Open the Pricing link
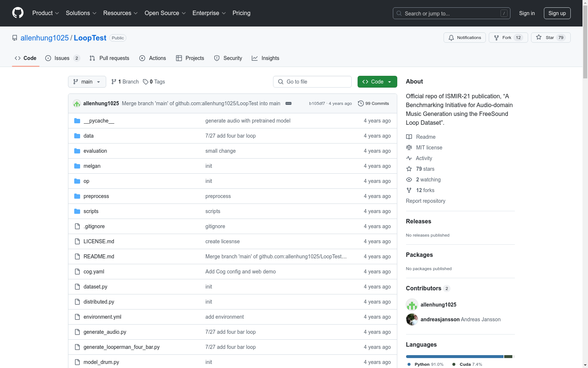The image size is (588, 368). (241, 13)
